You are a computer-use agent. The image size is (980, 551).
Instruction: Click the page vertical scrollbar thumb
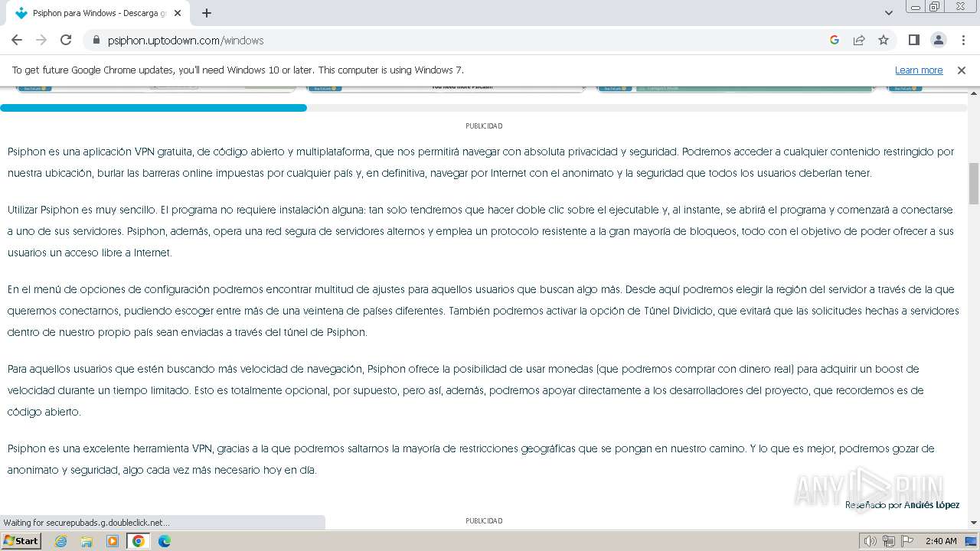pyautogui.click(x=974, y=184)
